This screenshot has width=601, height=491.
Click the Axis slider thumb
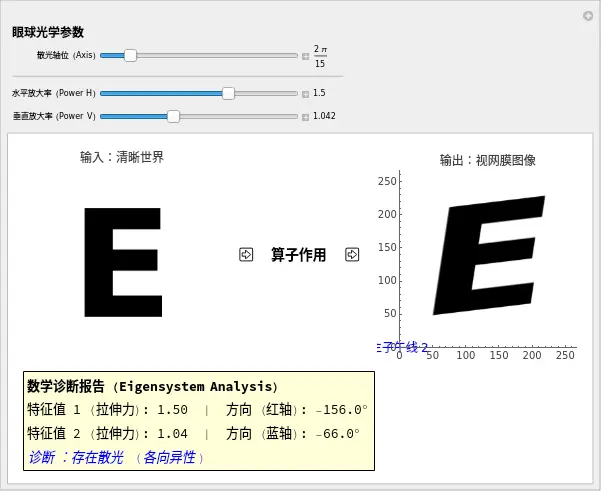pos(130,56)
